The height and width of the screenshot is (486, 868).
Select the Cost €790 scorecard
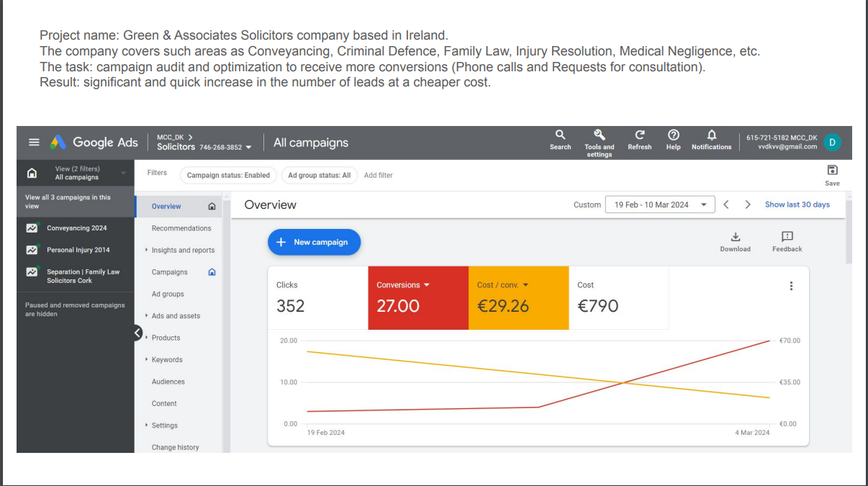pos(619,298)
